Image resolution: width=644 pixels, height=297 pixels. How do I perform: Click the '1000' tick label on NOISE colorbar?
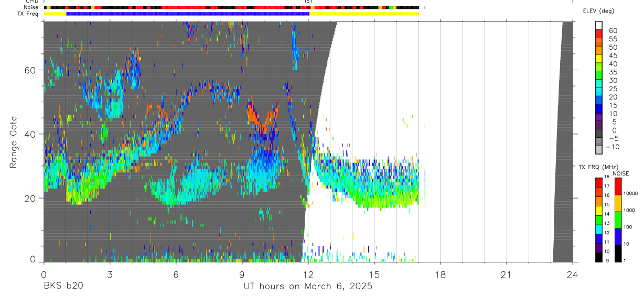(x=630, y=210)
